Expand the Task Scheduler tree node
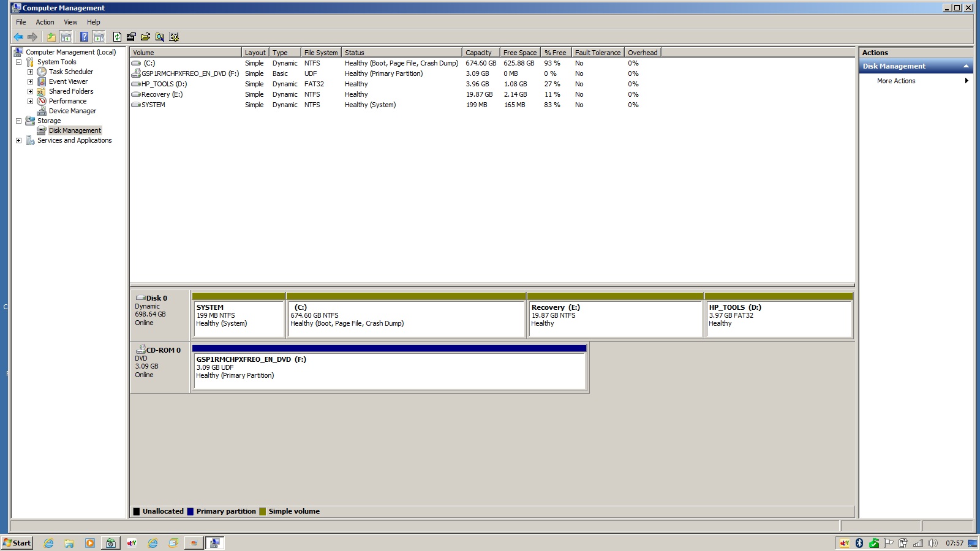980x551 pixels. pyautogui.click(x=30, y=72)
